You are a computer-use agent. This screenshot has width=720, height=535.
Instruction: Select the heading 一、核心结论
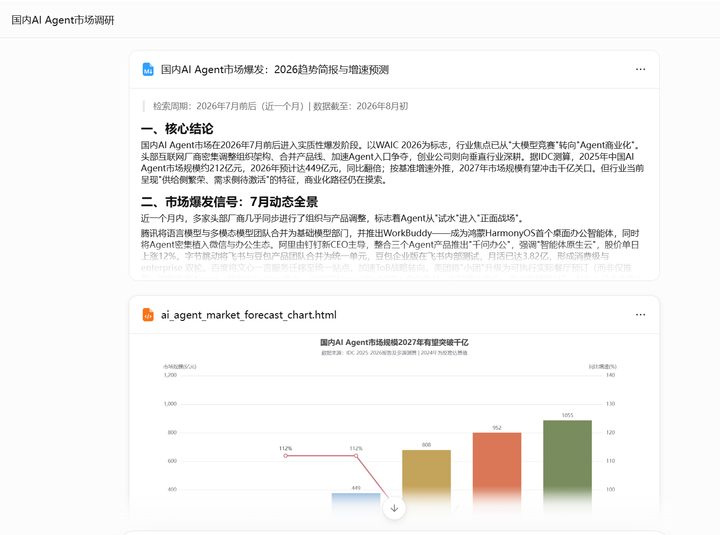pyautogui.click(x=177, y=129)
